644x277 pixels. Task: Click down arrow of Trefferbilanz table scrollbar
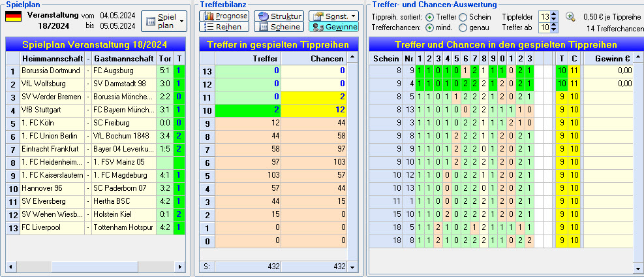click(352, 267)
